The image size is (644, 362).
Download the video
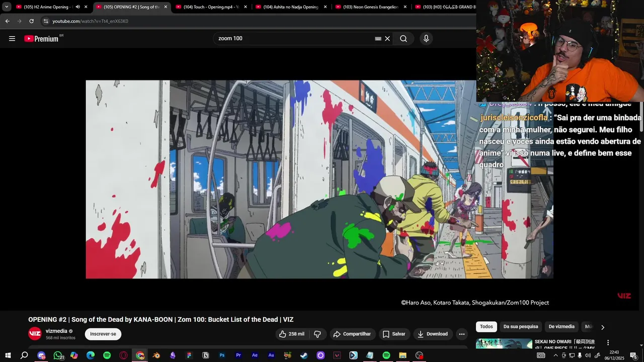[432, 334]
